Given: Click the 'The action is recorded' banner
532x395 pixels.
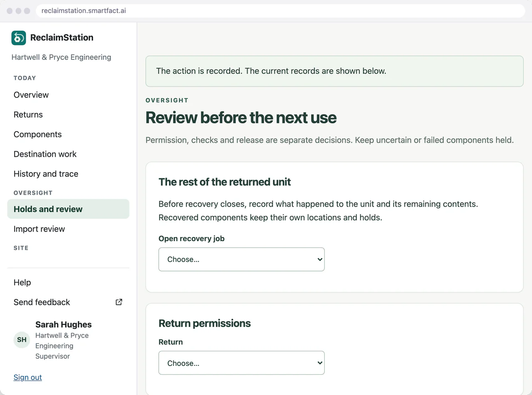Looking at the screenshot, I should point(334,71).
